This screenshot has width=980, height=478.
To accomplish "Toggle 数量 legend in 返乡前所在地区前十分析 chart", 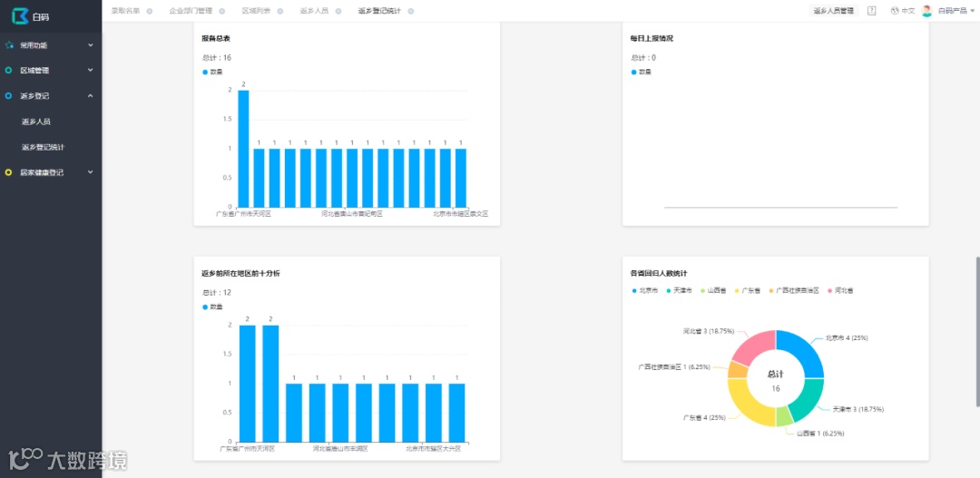I will pos(212,307).
